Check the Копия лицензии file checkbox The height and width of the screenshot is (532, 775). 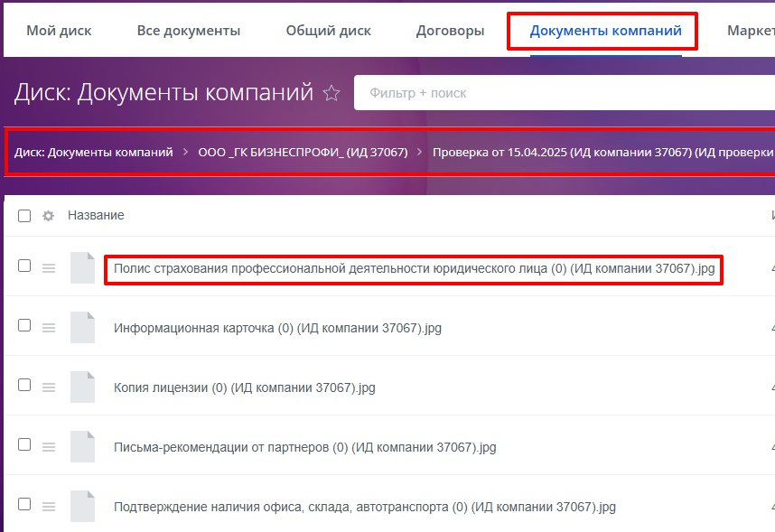tap(24, 385)
